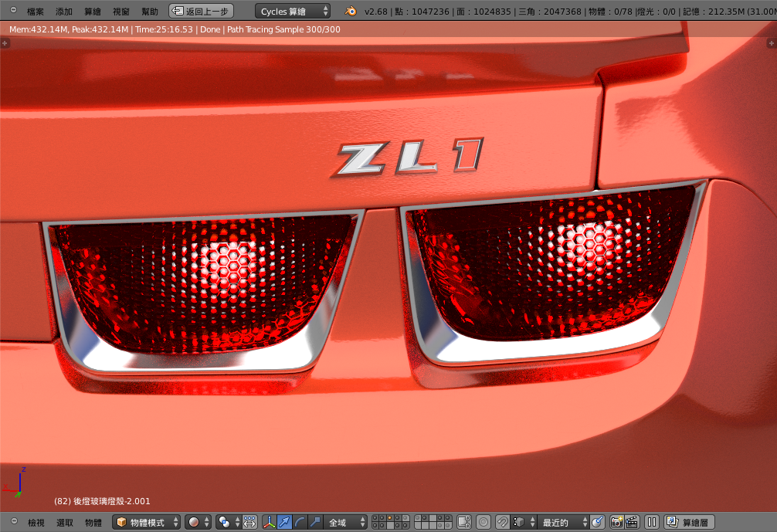Click the Blender logo icon in header
Image resolution: width=777 pixels, height=532 pixels.
tap(351, 12)
